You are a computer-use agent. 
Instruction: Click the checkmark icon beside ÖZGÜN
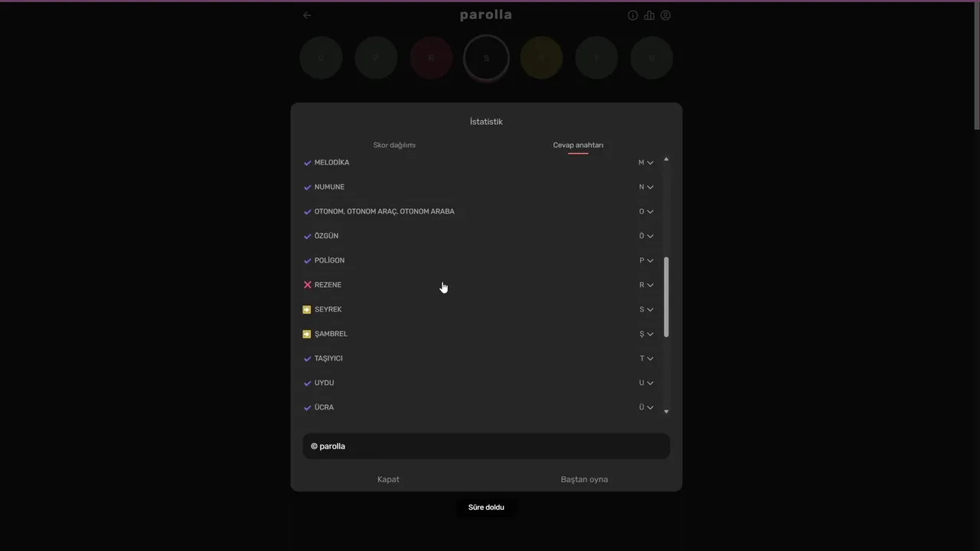click(308, 236)
